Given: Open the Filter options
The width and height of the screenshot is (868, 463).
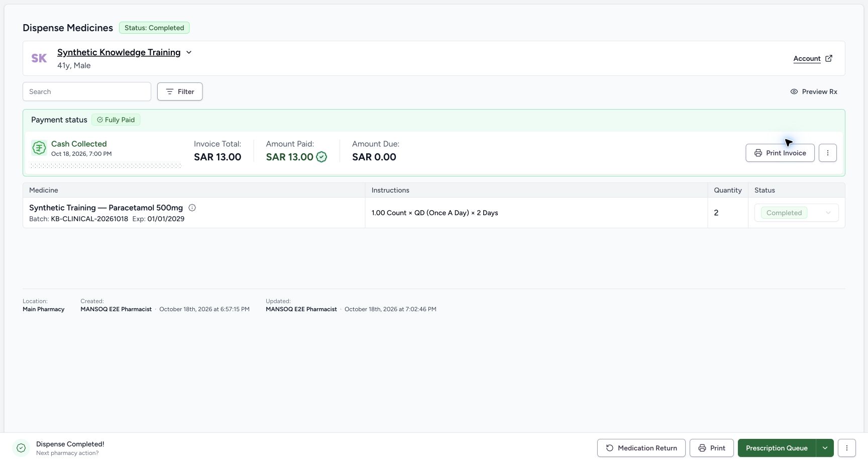Looking at the screenshot, I should (x=180, y=91).
